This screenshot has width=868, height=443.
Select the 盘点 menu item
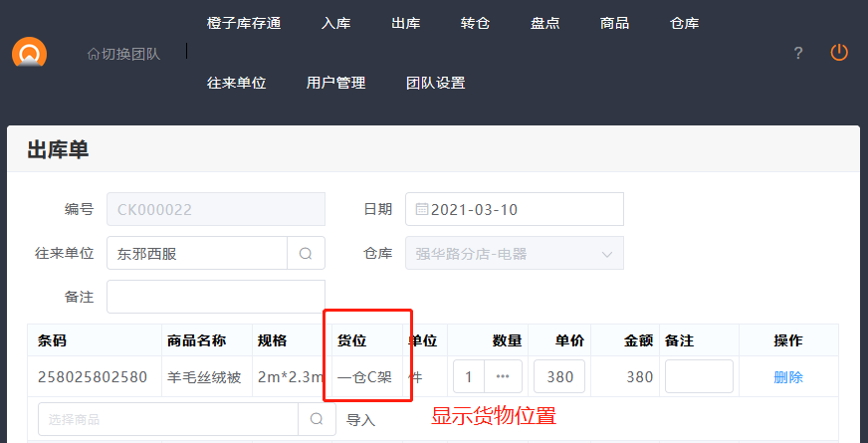545,23
